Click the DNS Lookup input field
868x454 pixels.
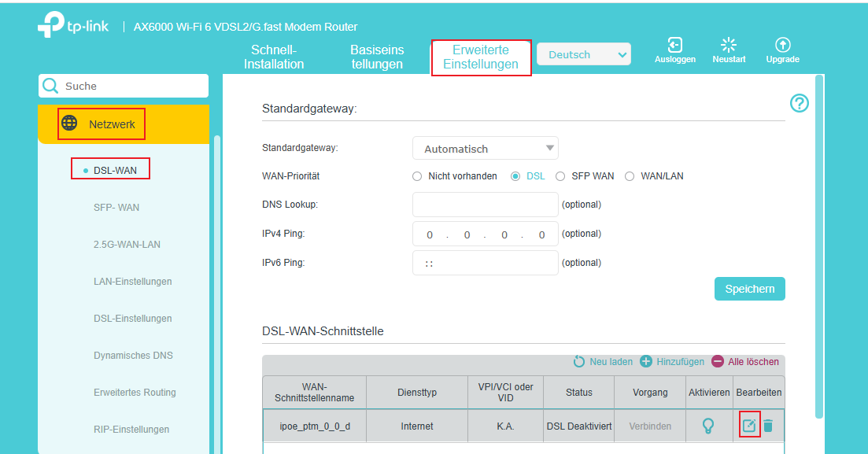[x=486, y=205]
